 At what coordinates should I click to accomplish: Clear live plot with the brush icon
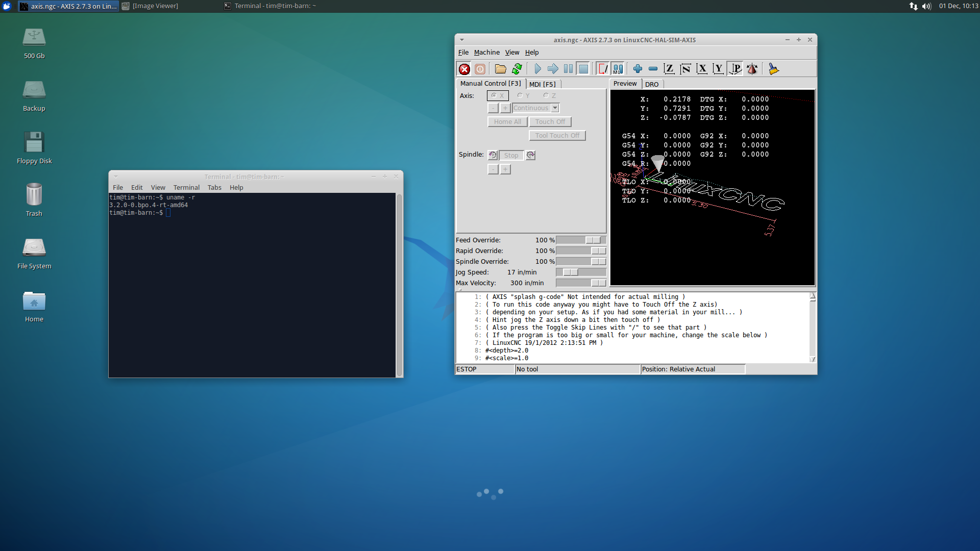click(773, 69)
